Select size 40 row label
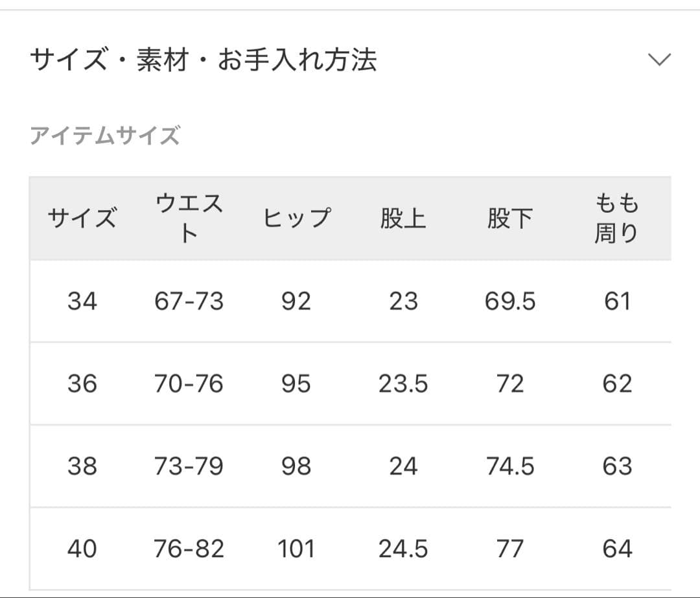The height and width of the screenshot is (598, 700). [x=82, y=548]
